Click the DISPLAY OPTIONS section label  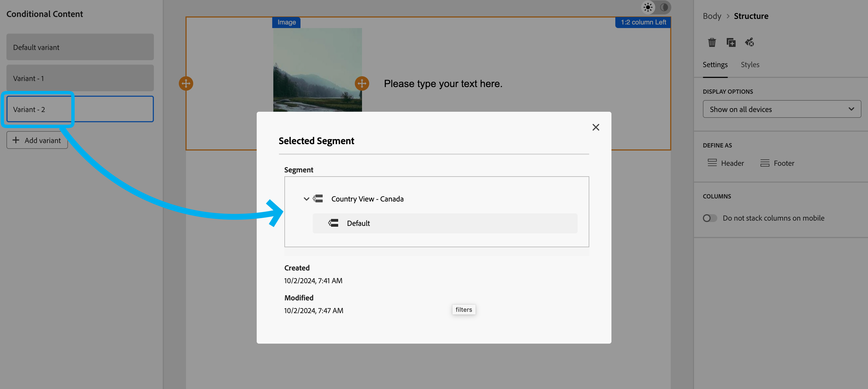[727, 92]
